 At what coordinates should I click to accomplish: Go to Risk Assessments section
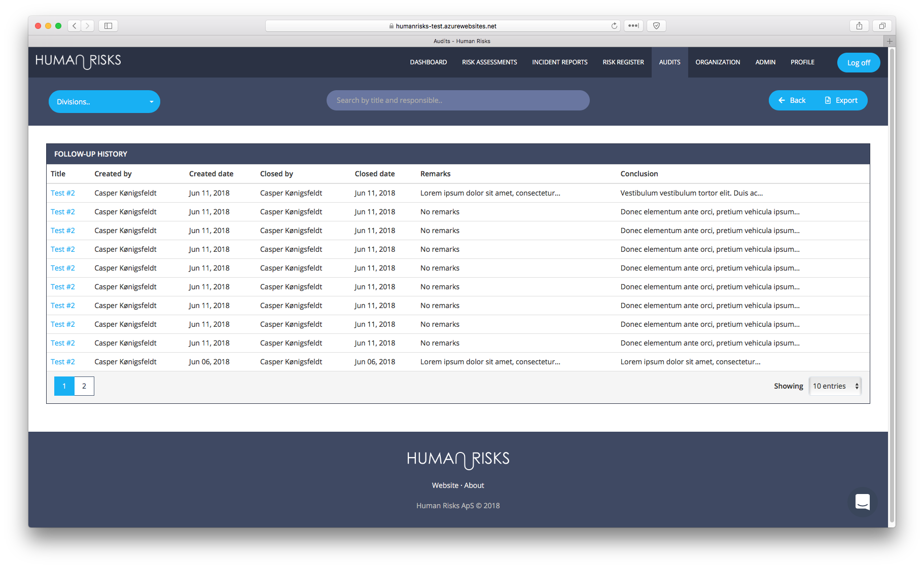(489, 62)
